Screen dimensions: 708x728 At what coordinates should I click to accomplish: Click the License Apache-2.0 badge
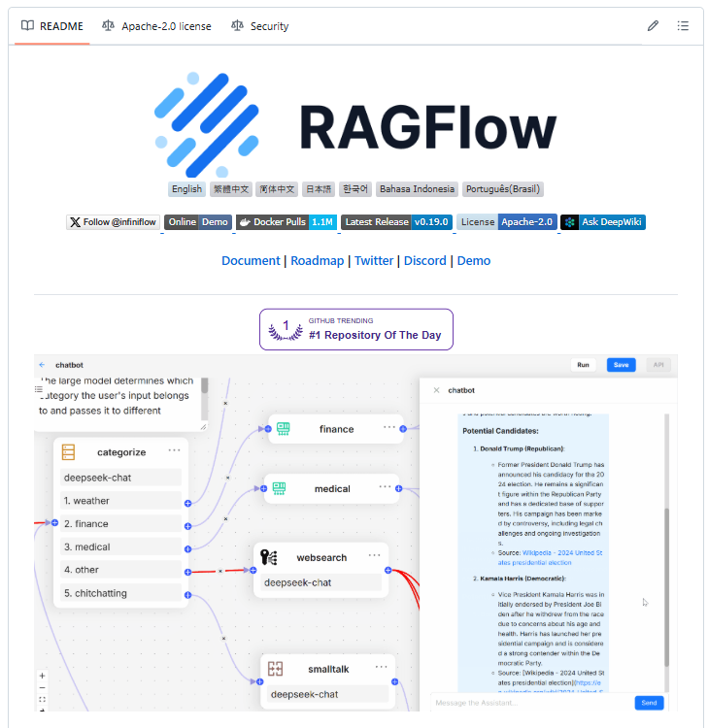coord(506,222)
